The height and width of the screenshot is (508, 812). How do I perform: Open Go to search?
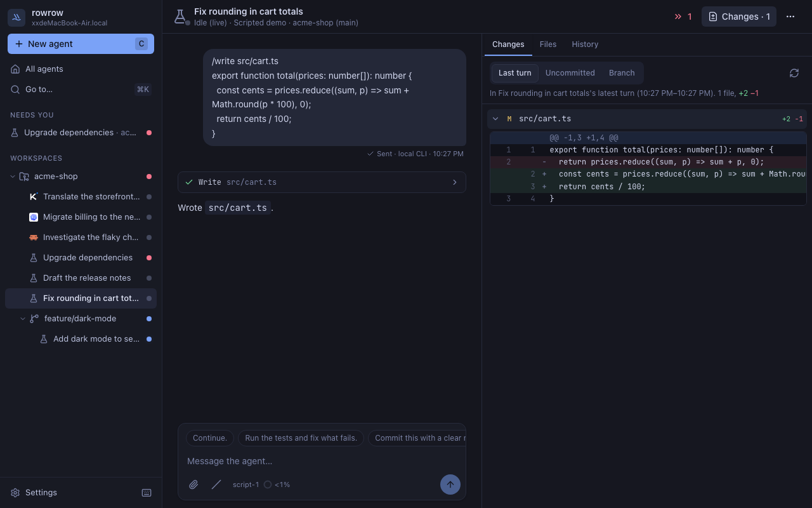[81, 90]
